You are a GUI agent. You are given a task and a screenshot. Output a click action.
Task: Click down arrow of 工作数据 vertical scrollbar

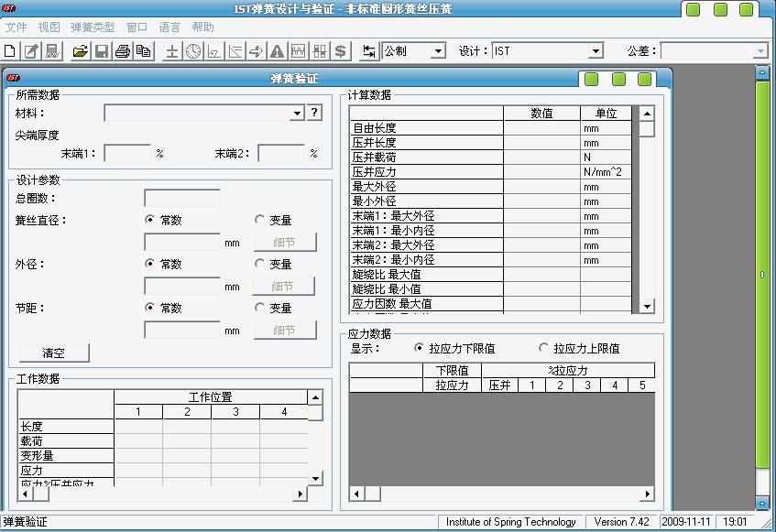point(316,478)
